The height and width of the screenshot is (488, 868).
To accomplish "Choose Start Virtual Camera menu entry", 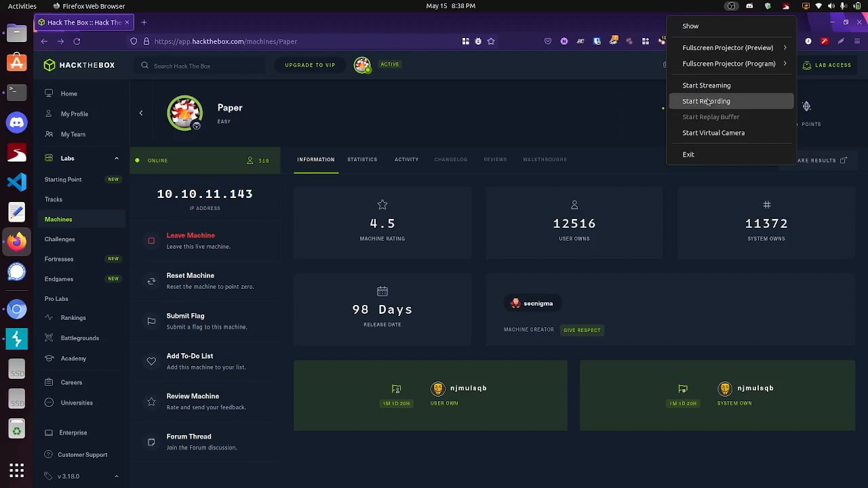I will [731, 133].
